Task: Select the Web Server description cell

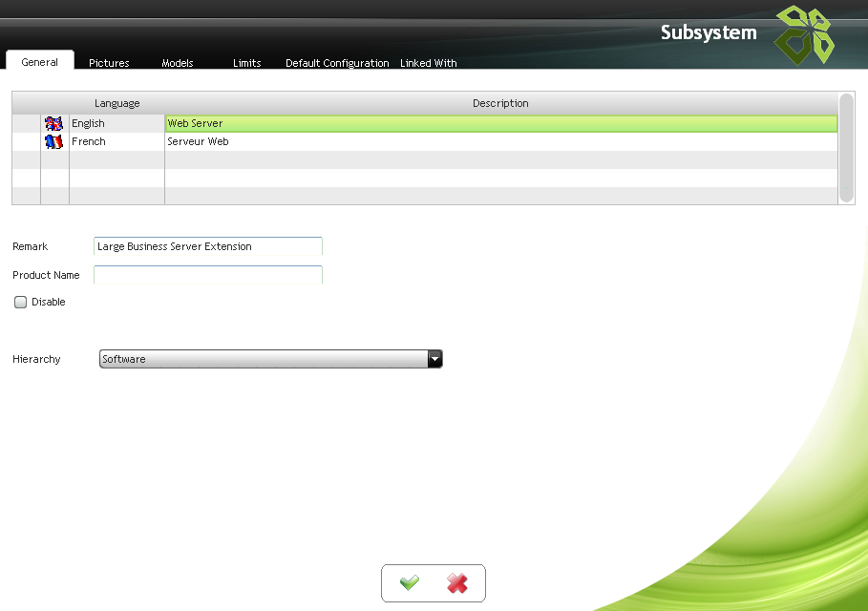Action: point(500,123)
